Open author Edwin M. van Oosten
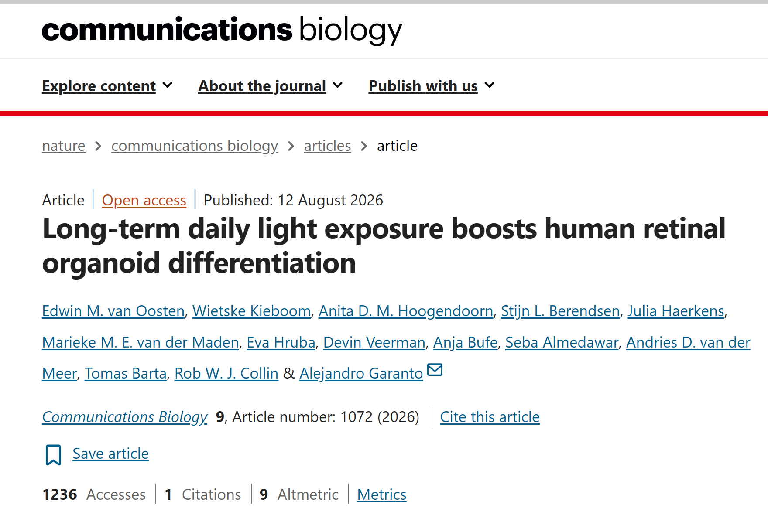768x532 pixels. click(113, 311)
